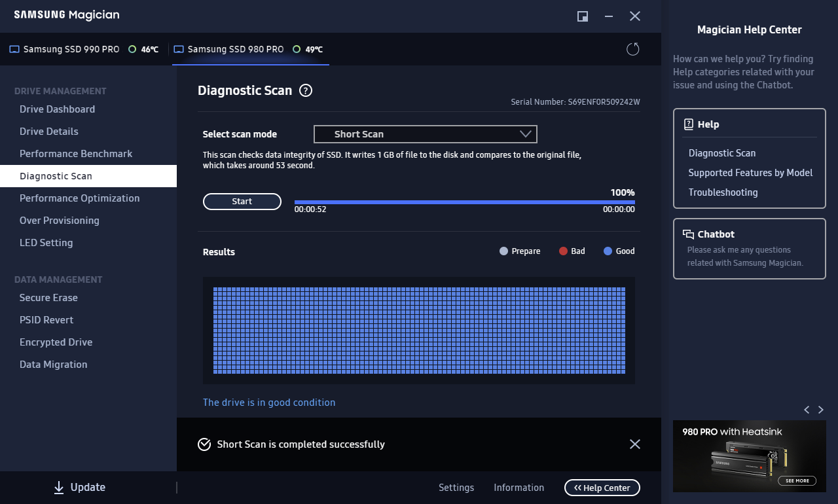The image size is (838, 504).
Task: Dismiss the Short Scan completed notification
Action: 635,444
